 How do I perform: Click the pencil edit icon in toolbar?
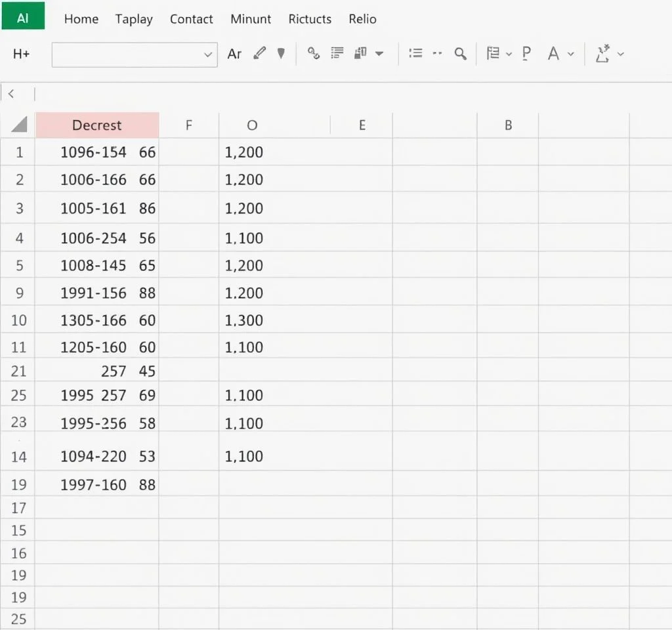pos(260,54)
